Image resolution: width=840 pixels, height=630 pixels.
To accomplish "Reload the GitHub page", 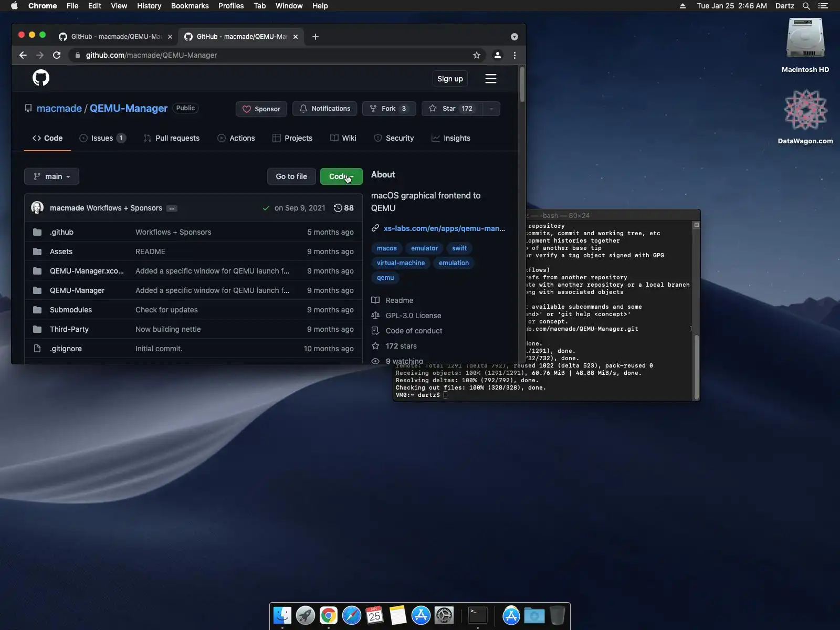I will pyautogui.click(x=57, y=55).
